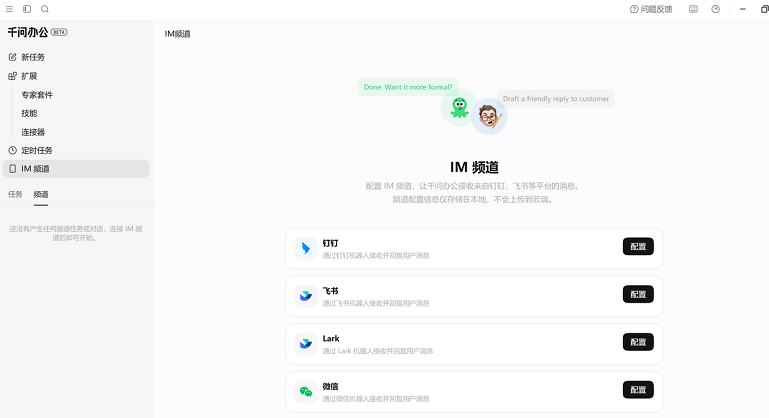Click the Lark 机器人 description text
The width and height of the screenshot is (769, 418).
tap(378, 351)
